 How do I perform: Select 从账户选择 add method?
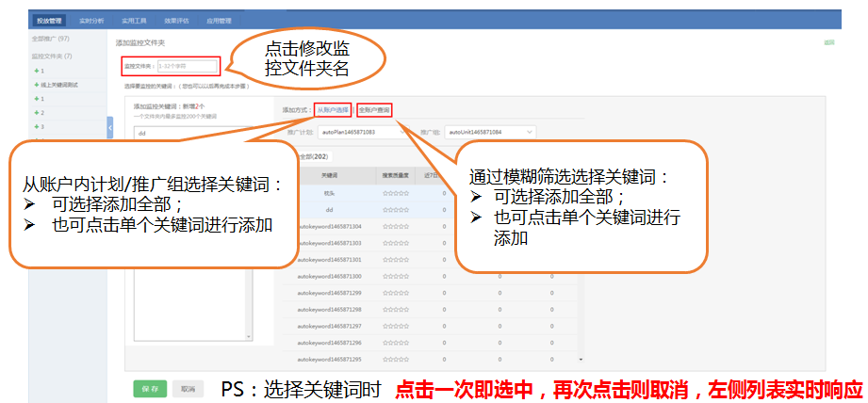click(x=333, y=110)
